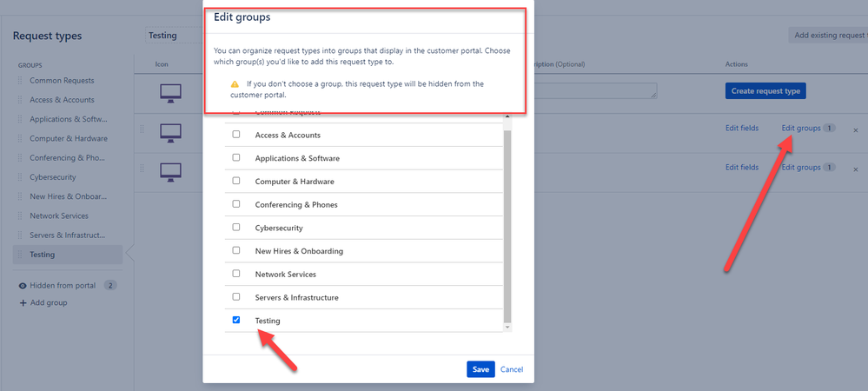868x391 pixels.
Task: Click monitor icon of the first existing request type
Action: (170, 132)
